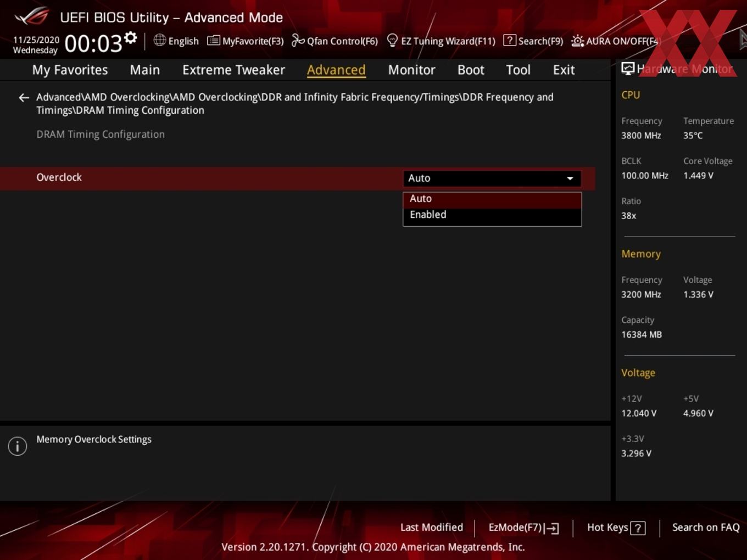Click the DRAM Timing Configuration heading

[x=101, y=134]
